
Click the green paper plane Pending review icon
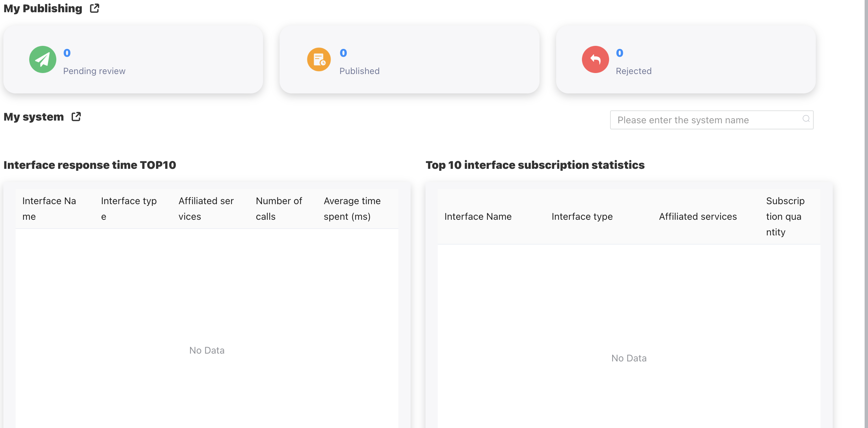click(x=43, y=59)
